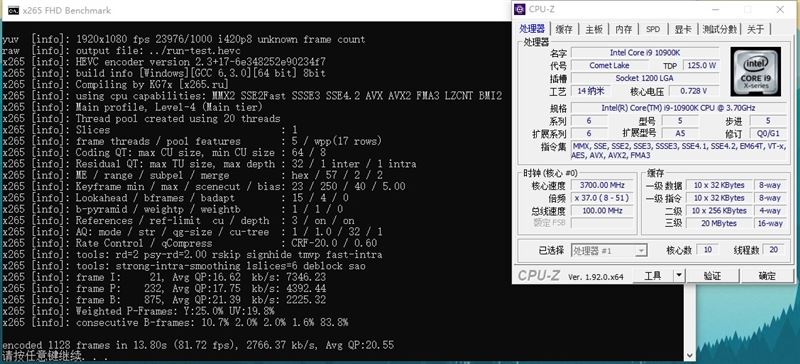Click the 16-way L3 associativity value
This screenshot has height=364, width=800.
pos(769,224)
